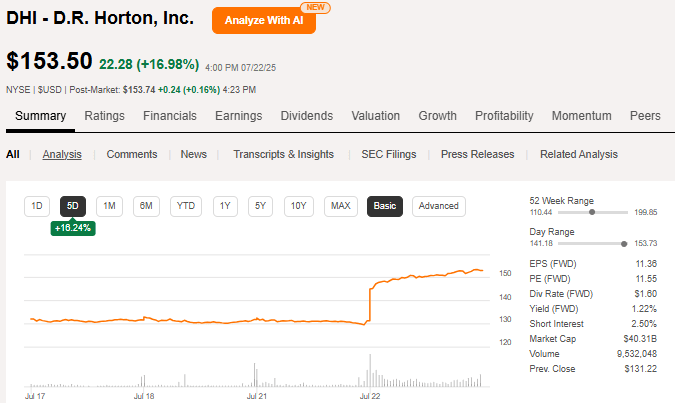Click the Analyze With AI button
675x403 pixels.
(264, 21)
